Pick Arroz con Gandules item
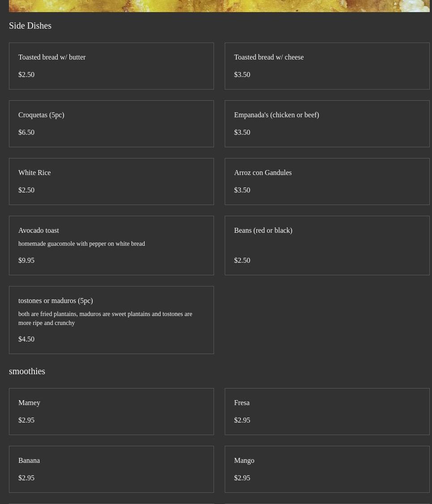Image resolution: width=432 pixels, height=504 pixels. (x=327, y=181)
